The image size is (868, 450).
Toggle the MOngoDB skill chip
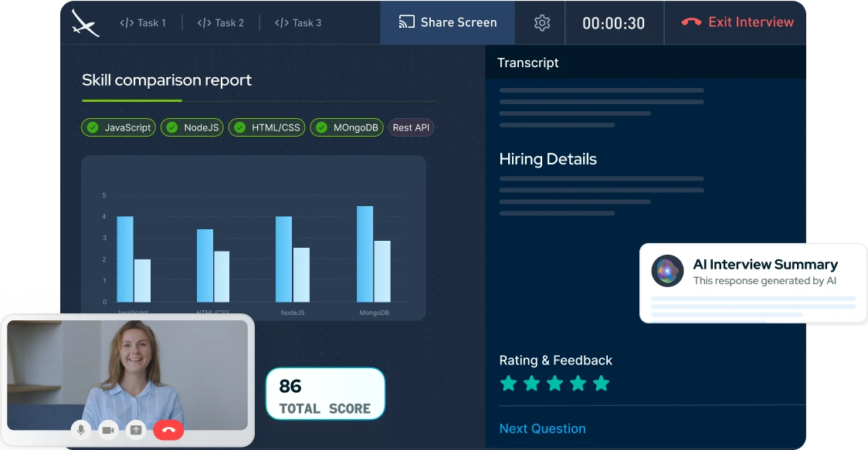point(347,127)
